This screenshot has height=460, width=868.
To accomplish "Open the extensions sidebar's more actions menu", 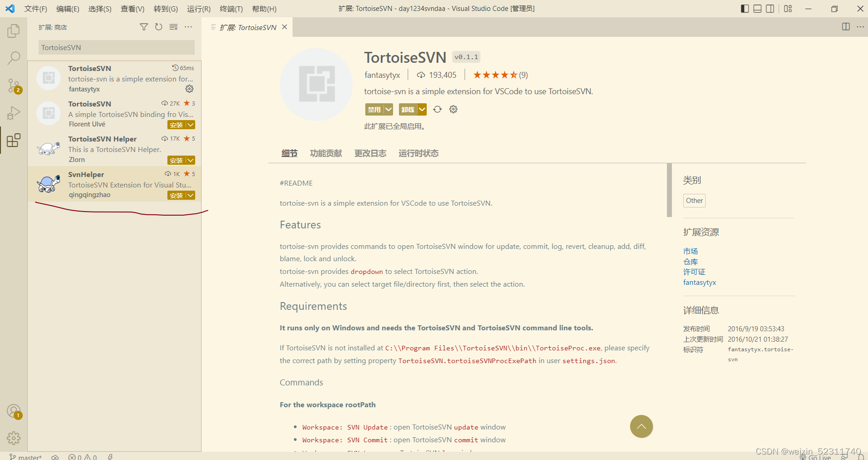I will (188, 27).
